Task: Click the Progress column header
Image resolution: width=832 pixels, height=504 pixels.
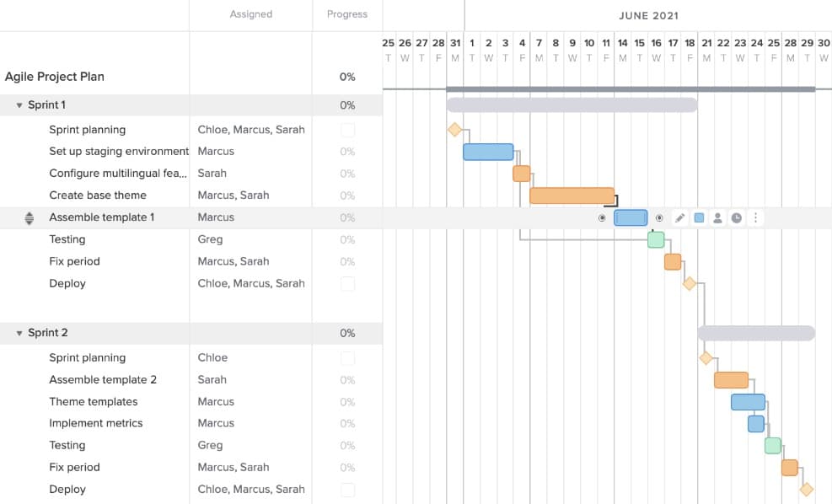Action: click(x=346, y=13)
